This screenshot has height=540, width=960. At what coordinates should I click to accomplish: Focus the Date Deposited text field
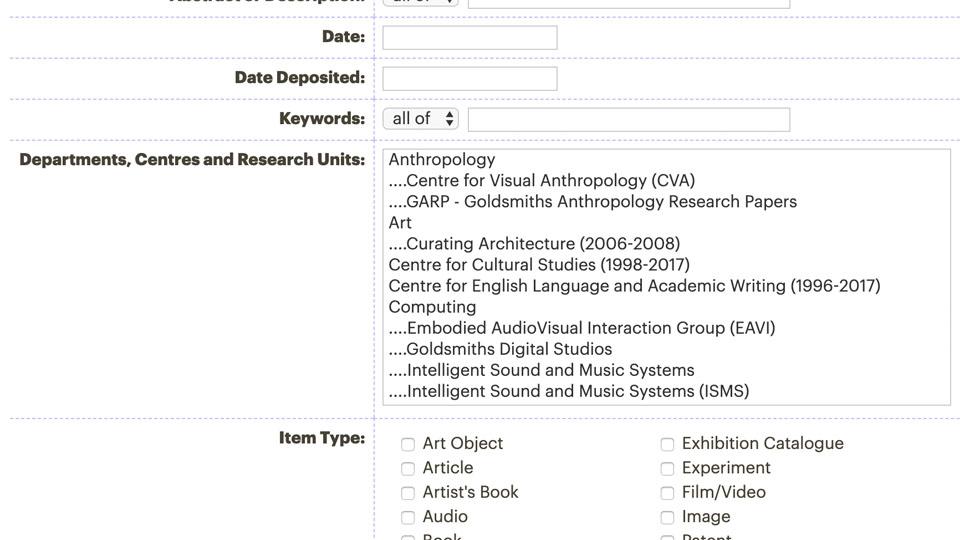[x=469, y=78]
